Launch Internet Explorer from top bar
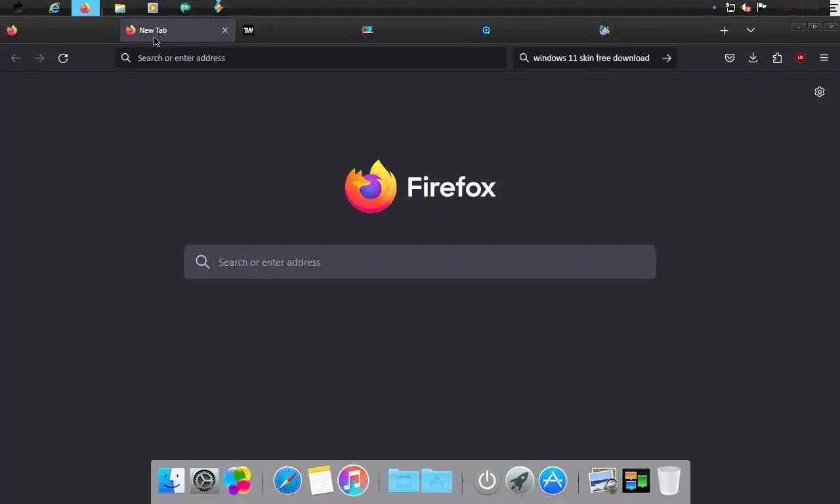The height and width of the screenshot is (504, 840). (54, 8)
